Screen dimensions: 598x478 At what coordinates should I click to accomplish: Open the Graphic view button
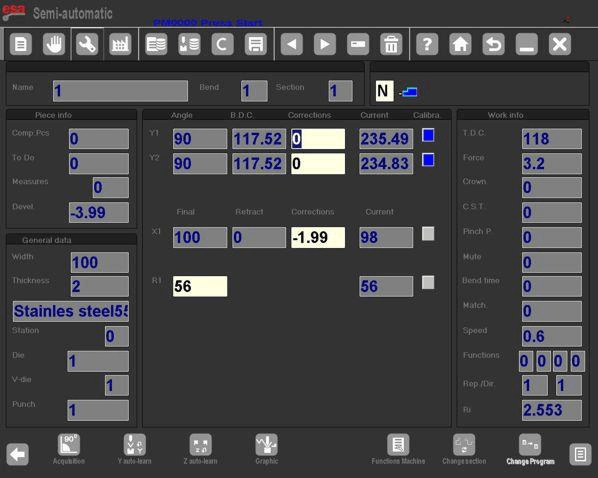[267, 449]
